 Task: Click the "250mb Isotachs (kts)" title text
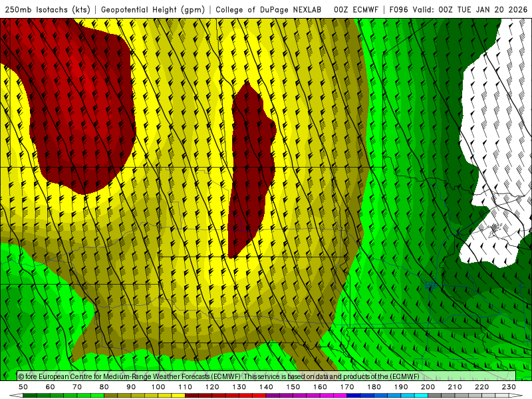click(47, 9)
